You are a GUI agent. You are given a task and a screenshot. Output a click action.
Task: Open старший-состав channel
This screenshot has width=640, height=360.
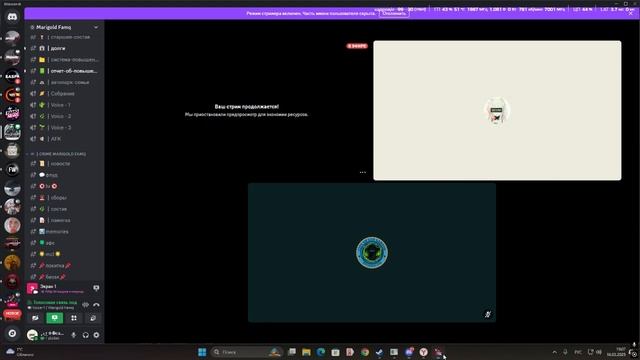click(64, 37)
